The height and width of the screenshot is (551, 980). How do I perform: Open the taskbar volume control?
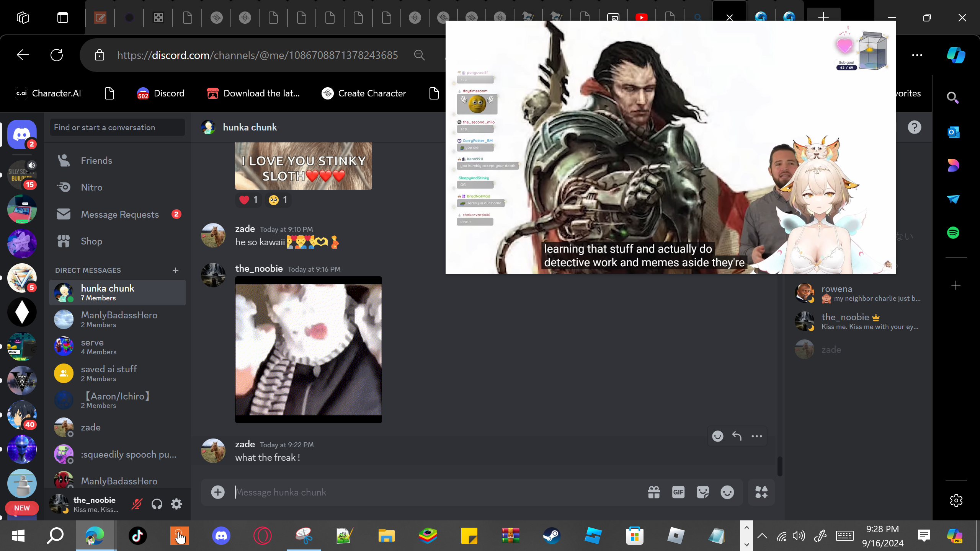(x=799, y=536)
